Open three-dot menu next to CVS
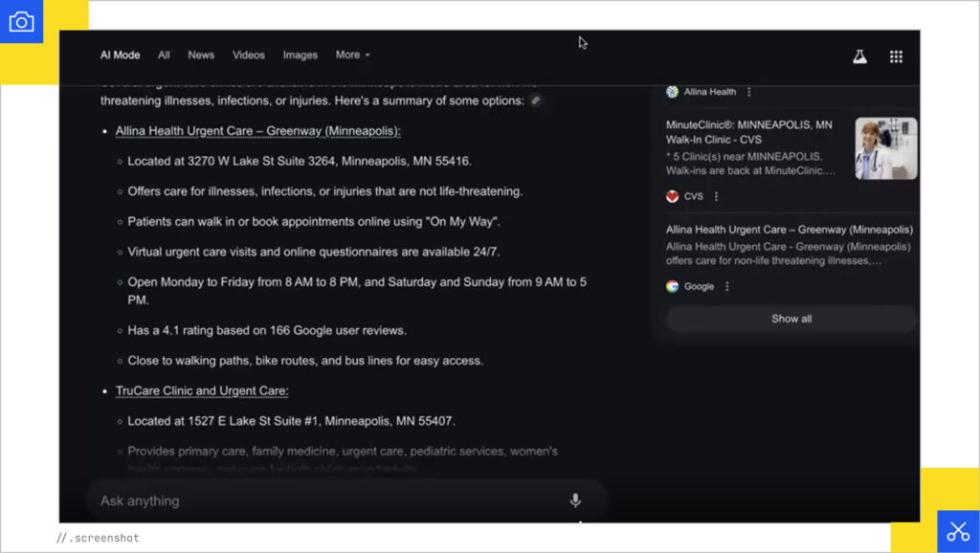The image size is (980, 553). pyautogui.click(x=716, y=196)
